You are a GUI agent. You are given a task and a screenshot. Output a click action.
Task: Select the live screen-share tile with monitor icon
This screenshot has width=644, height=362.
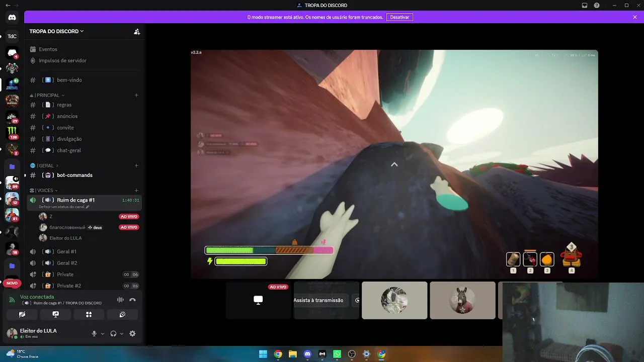pyautogui.click(x=258, y=300)
